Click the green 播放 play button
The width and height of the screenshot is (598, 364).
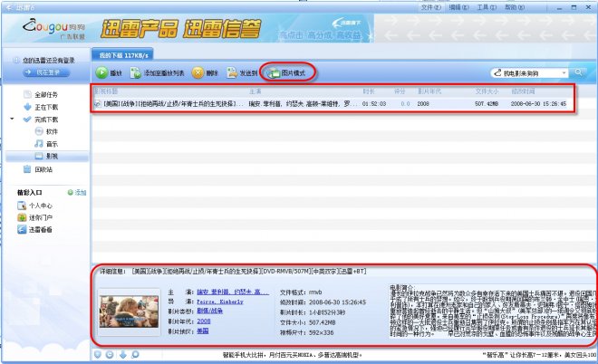[110, 72]
